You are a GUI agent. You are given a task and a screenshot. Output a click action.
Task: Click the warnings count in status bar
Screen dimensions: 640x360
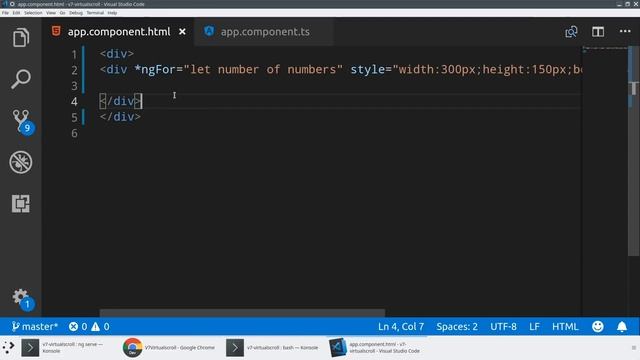pos(100,327)
